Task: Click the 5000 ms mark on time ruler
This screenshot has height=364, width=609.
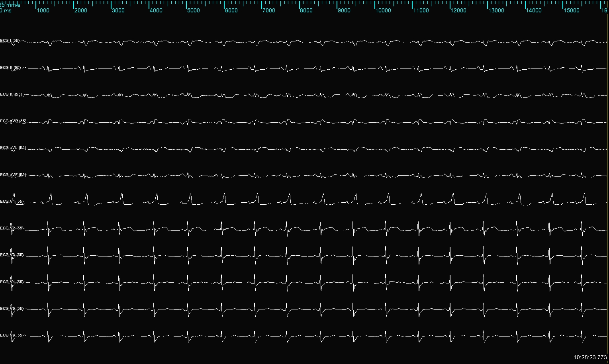Action: pos(194,10)
